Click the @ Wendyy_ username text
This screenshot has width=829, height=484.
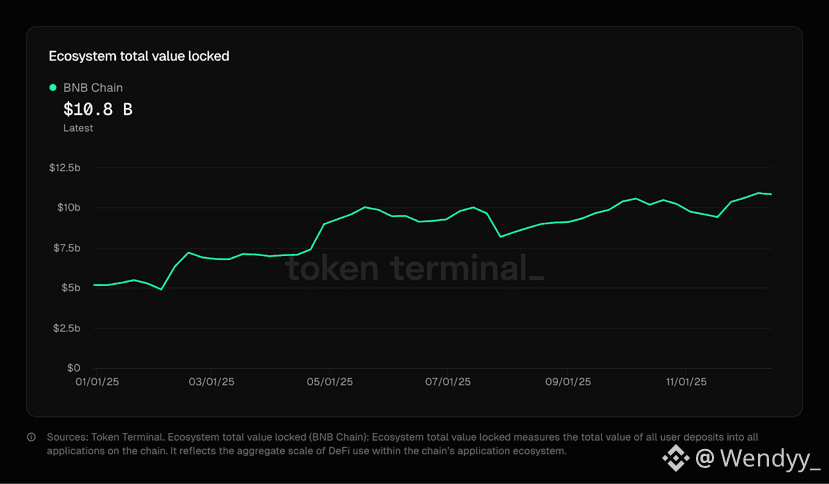pos(757,459)
